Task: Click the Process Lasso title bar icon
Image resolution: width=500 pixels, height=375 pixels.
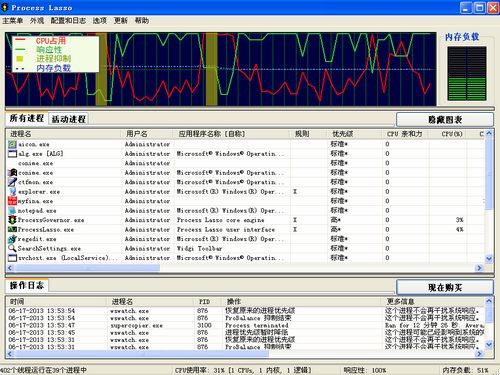Action: (5, 7)
